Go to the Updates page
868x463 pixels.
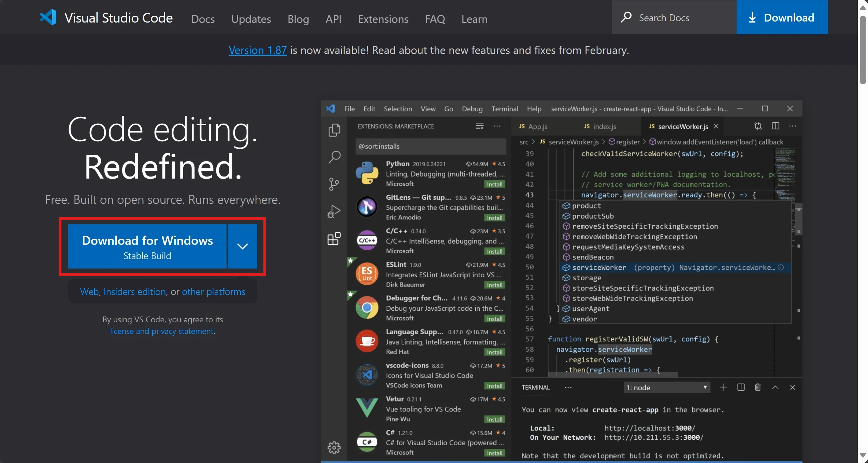pyautogui.click(x=251, y=19)
